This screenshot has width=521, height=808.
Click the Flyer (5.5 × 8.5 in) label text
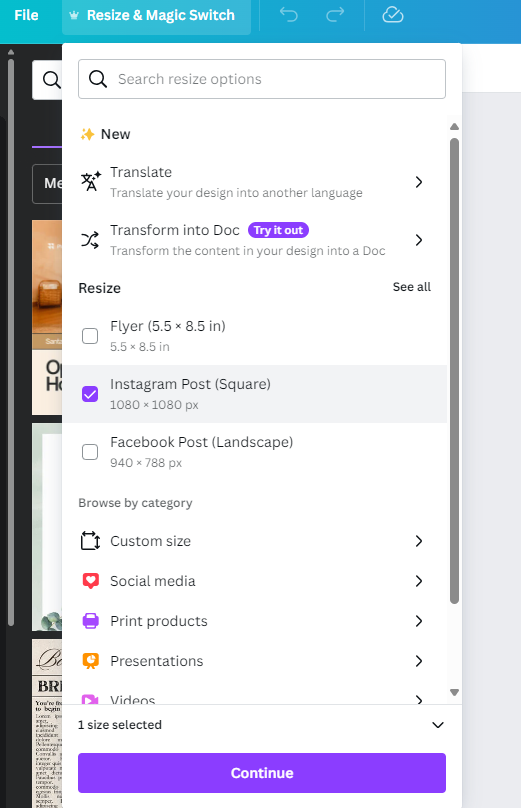point(167,326)
